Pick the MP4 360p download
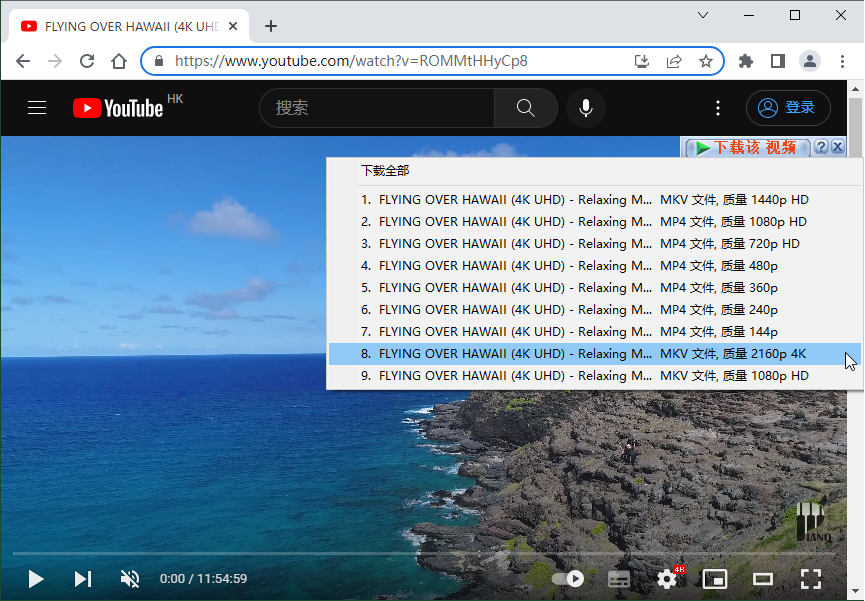This screenshot has height=601, width=865. 595,288
